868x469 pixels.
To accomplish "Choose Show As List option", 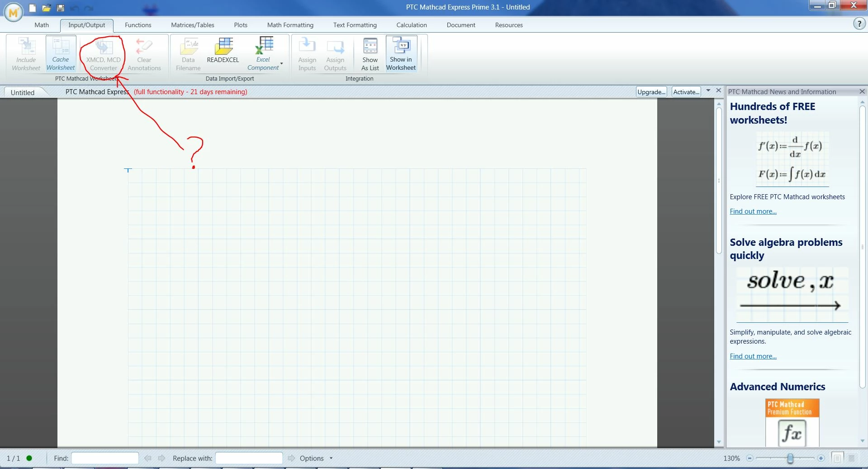I will click(x=370, y=54).
